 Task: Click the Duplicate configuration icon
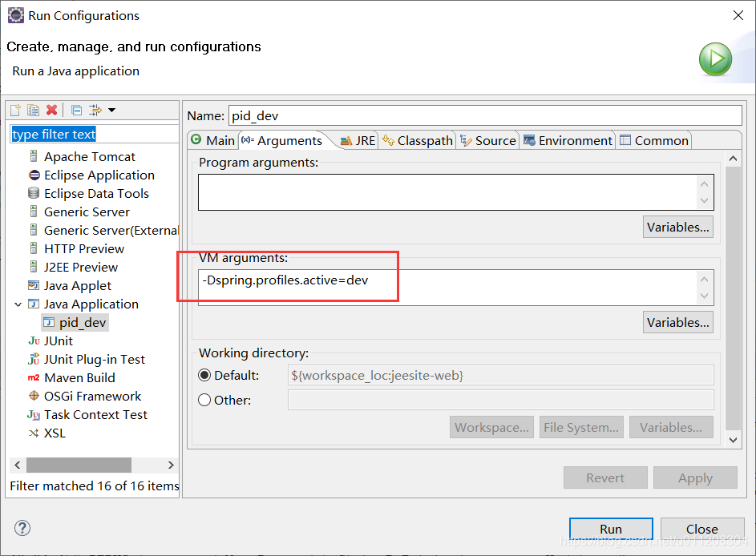(33, 111)
